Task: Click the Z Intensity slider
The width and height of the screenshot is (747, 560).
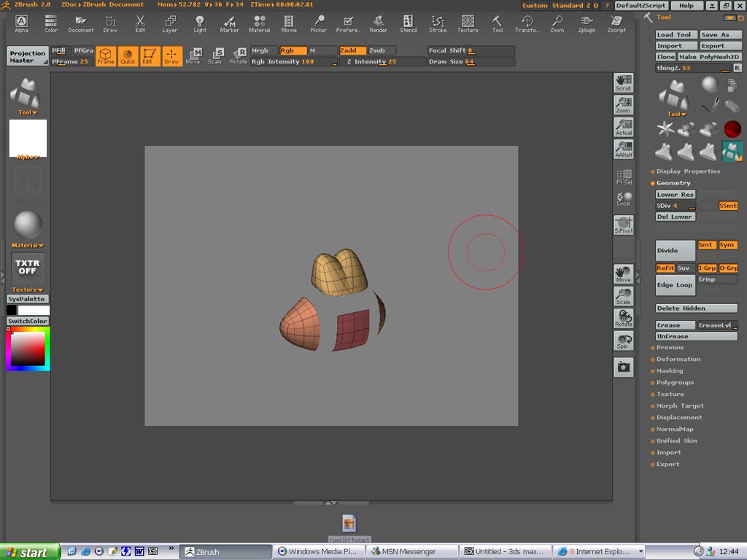Action: pyautogui.click(x=382, y=62)
